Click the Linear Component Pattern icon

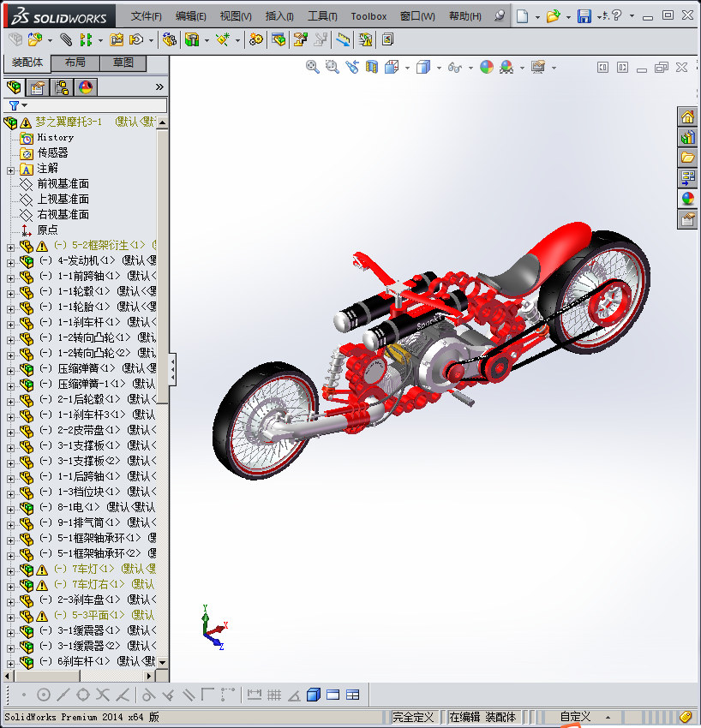click(86, 40)
